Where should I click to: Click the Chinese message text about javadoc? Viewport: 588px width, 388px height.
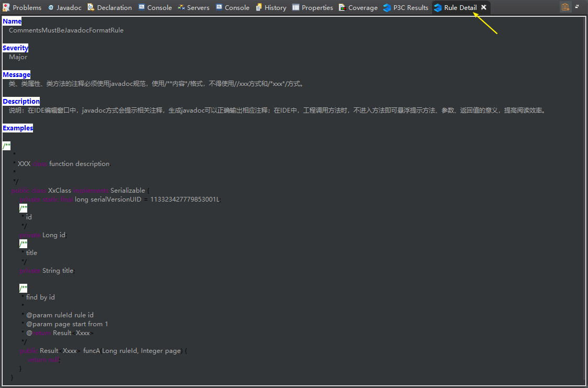click(x=156, y=84)
